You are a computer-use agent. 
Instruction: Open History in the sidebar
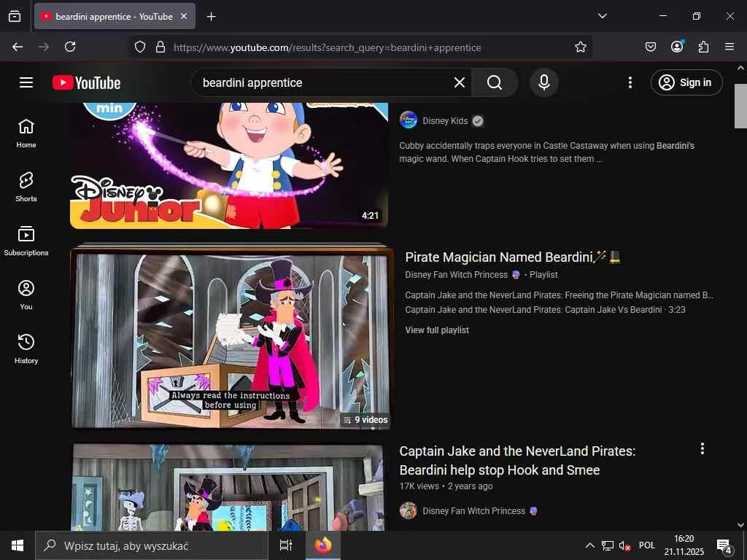pyautogui.click(x=26, y=349)
